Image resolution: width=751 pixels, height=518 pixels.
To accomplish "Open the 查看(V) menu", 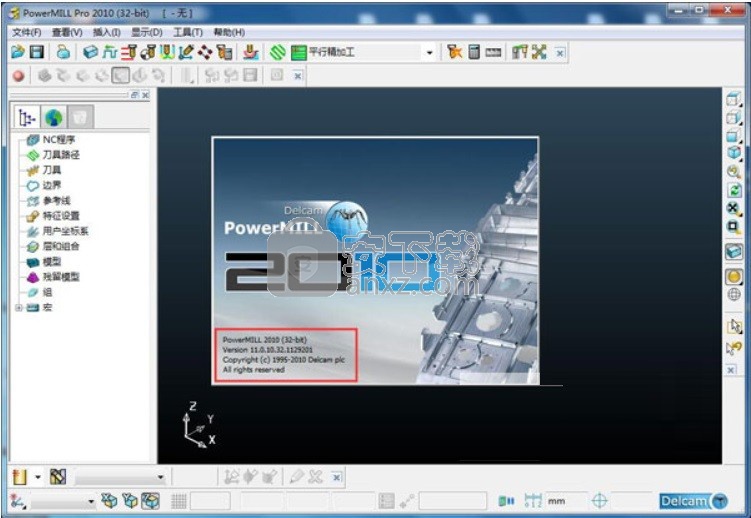I will pyautogui.click(x=67, y=33).
